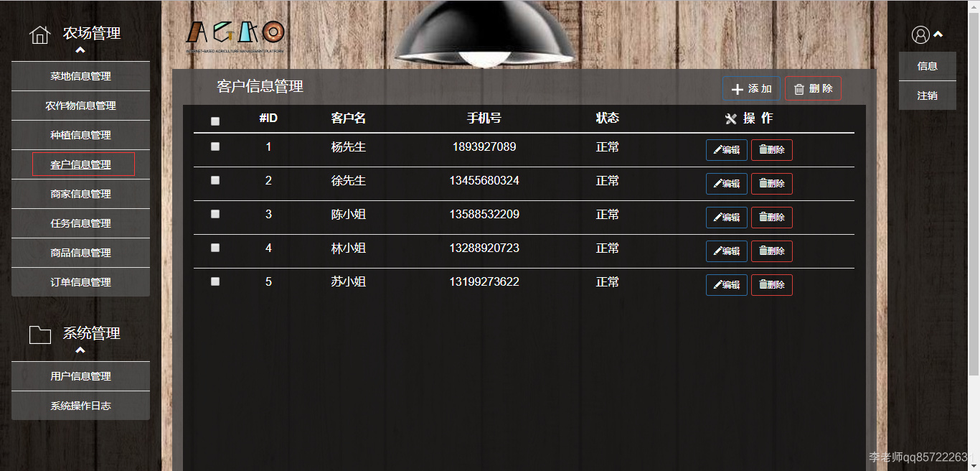Open 农作物信息管理 menu item
980x471 pixels.
click(80, 106)
